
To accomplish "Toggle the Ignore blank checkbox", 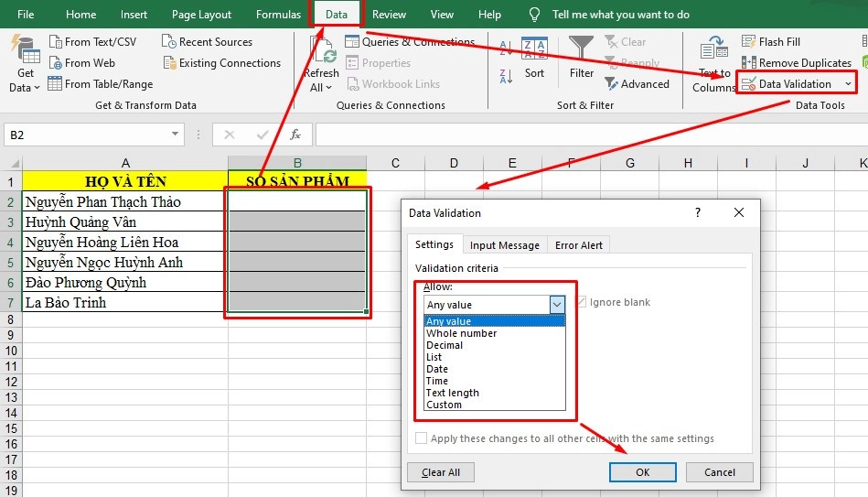I will click(582, 303).
